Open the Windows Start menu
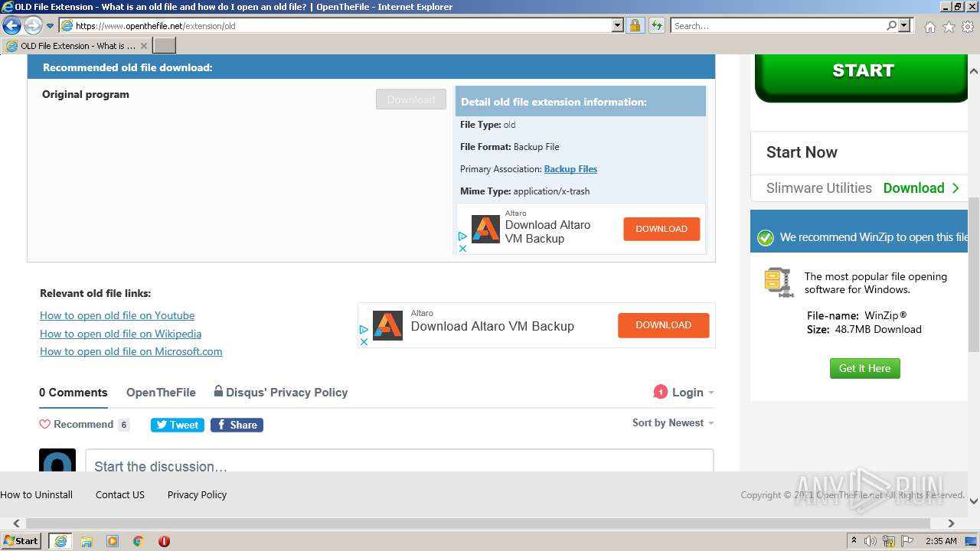 coord(21,540)
